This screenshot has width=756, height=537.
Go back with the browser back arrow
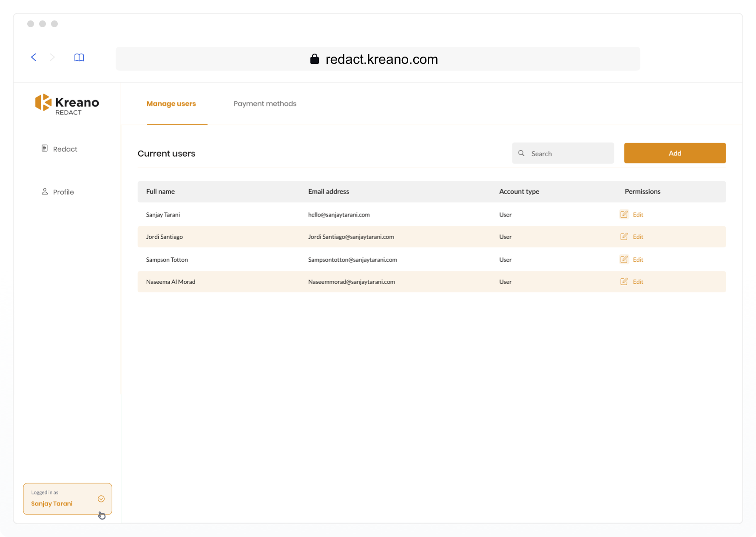tap(34, 57)
